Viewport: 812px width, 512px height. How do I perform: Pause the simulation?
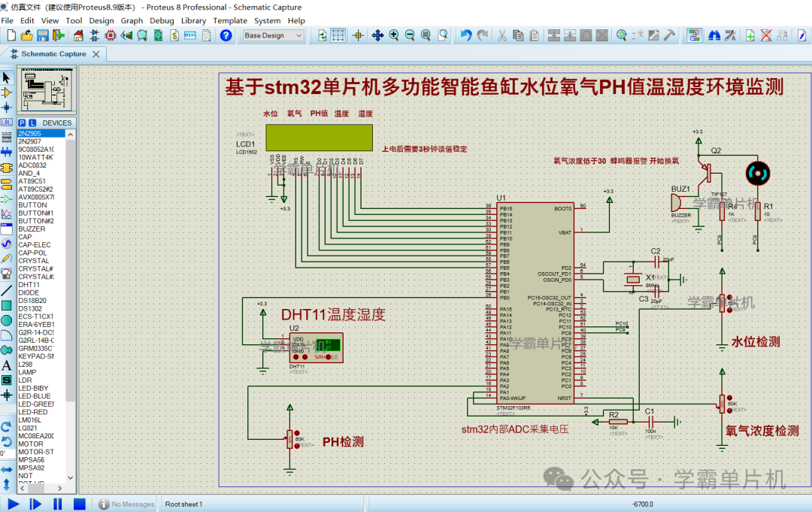click(x=57, y=504)
